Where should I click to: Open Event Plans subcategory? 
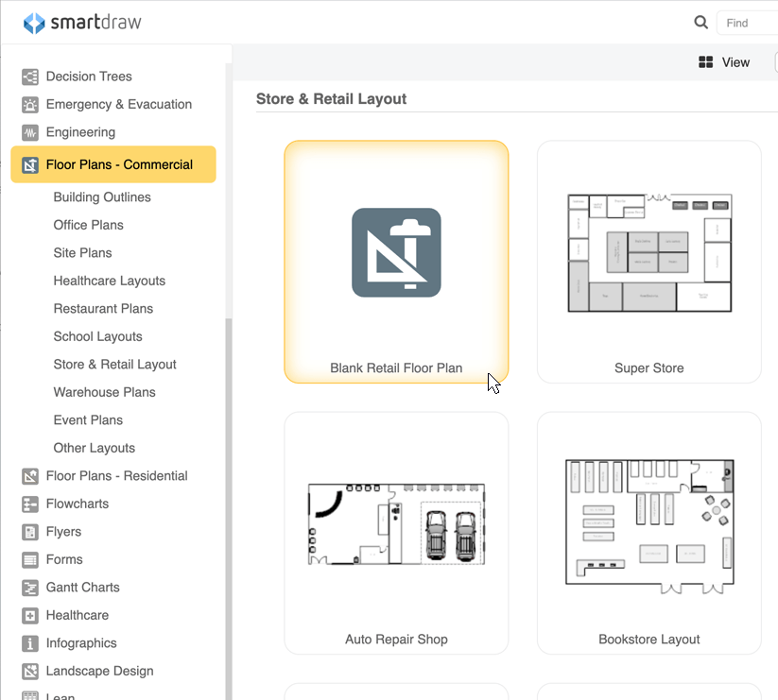click(x=88, y=419)
